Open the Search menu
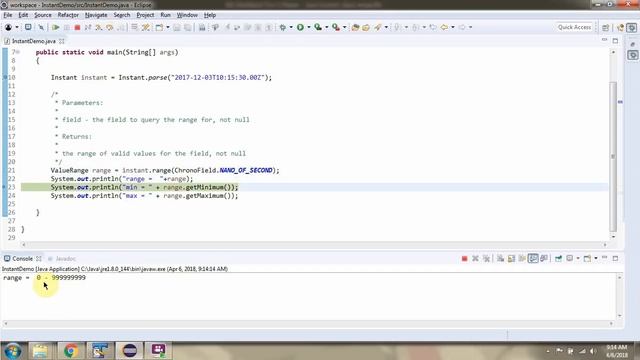The image size is (640, 360). tap(122, 15)
